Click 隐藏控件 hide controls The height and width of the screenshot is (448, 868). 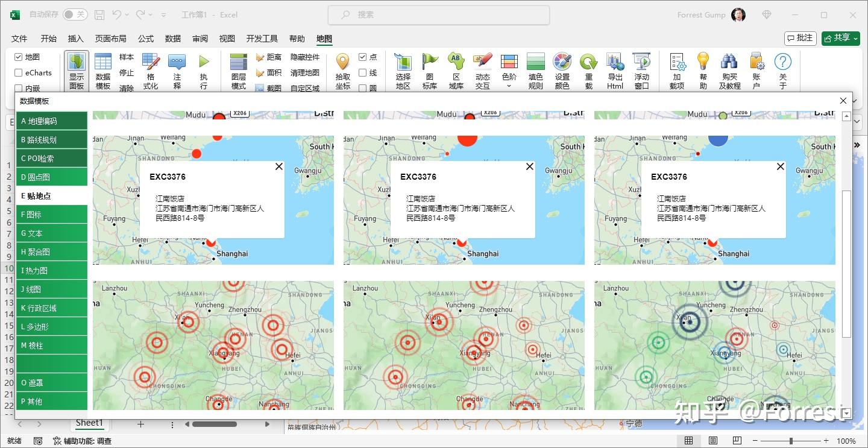click(x=305, y=57)
